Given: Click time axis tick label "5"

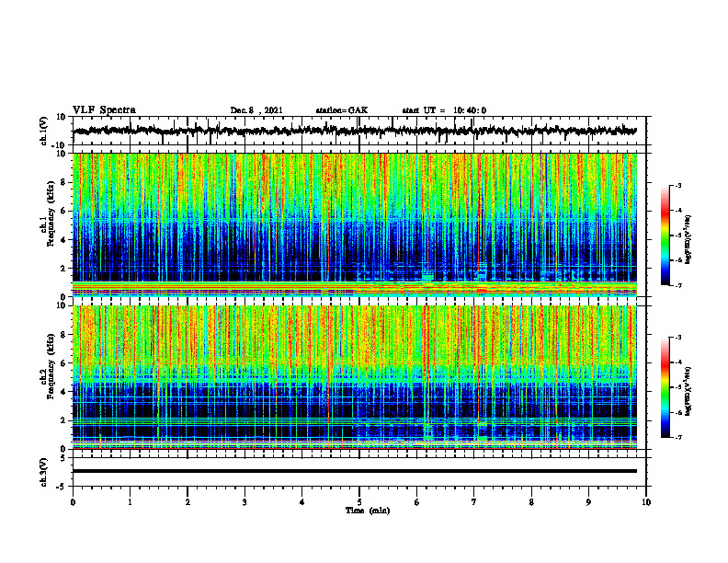Looking at the screenshot, I should [x=359, y=502].
